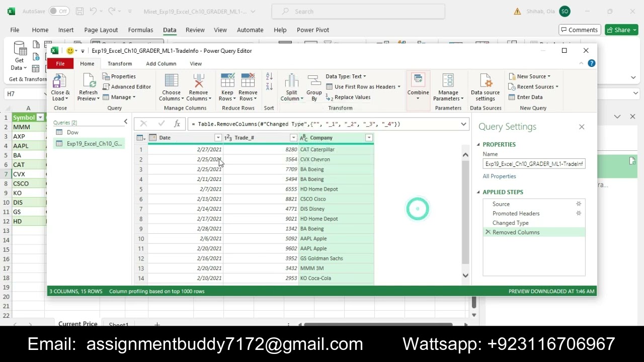This screenshot has height=362, width=644.
Task: Click the fx formula icon
Action: [x=177, y=124]
